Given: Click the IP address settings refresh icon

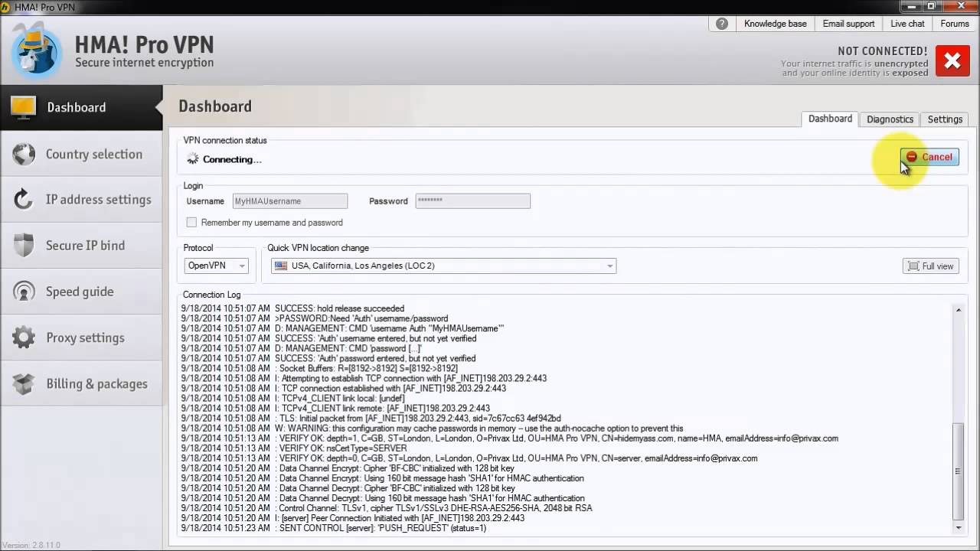Looking at the screenshot, I should click(x=24, y=200).
